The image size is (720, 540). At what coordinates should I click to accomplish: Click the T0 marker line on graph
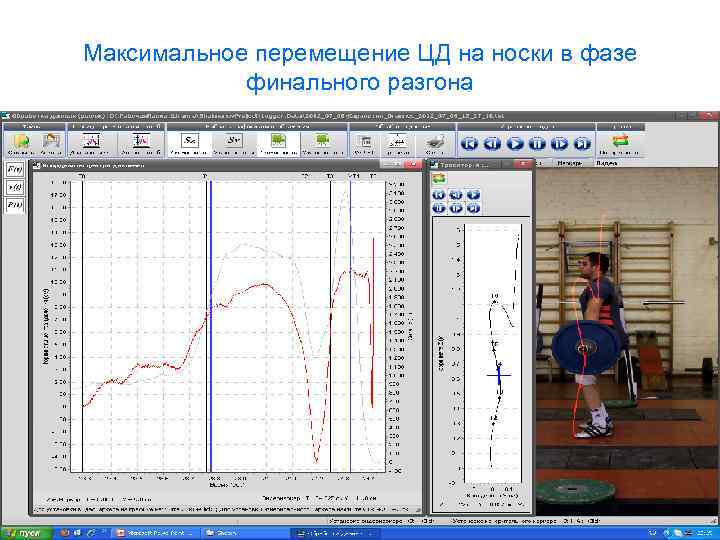(82, 326)
